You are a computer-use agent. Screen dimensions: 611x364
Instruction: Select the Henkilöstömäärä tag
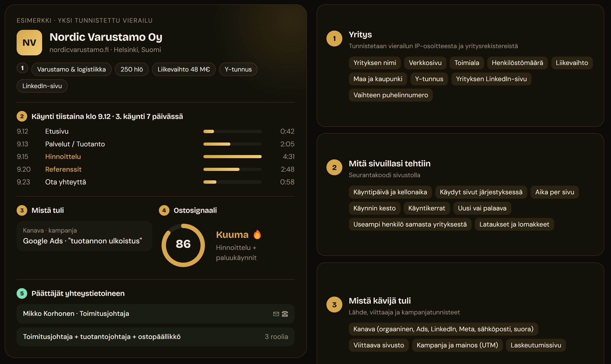coord(517,63)
